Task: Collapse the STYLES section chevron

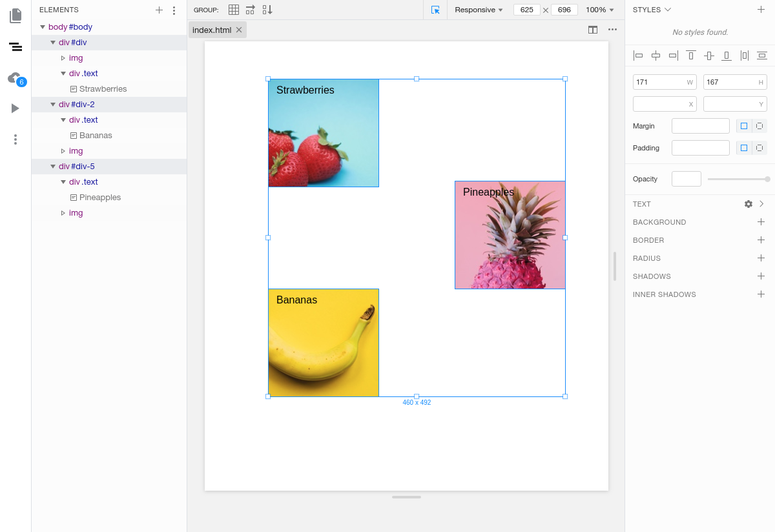Action: tap(666, 9)
